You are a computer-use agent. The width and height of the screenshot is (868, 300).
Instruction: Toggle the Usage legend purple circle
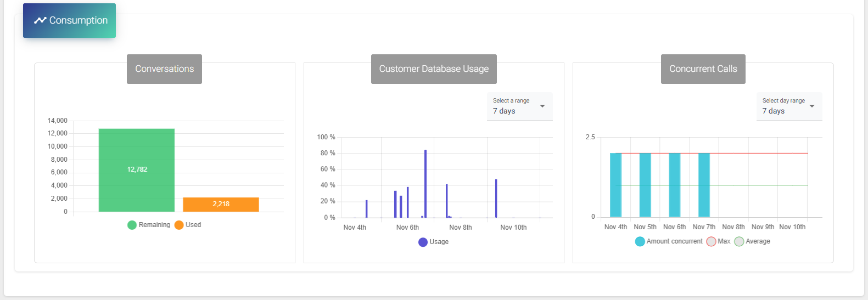coord(423,242)
